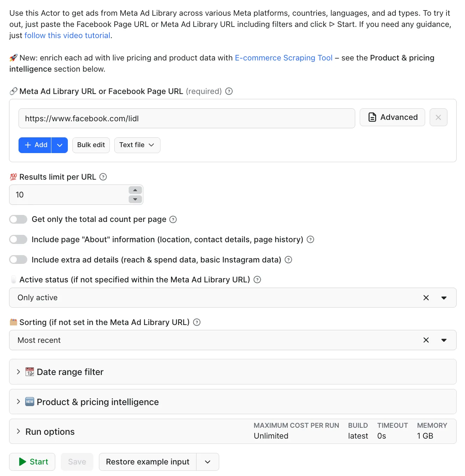Clear the Most recent sorting selection

click(426, 340)
